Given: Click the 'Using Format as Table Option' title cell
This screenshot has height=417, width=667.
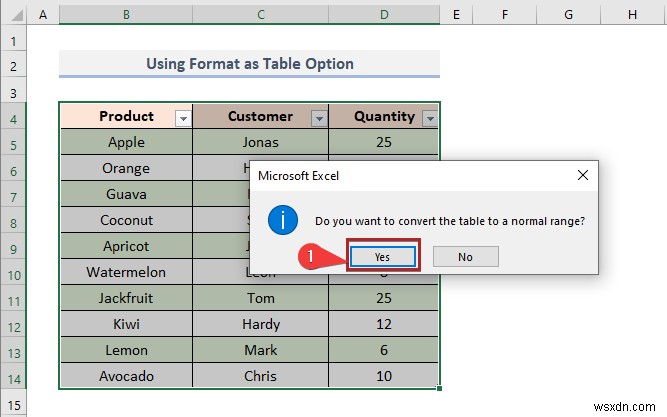Looking at the screenshot, I should [x=249, y=64].
